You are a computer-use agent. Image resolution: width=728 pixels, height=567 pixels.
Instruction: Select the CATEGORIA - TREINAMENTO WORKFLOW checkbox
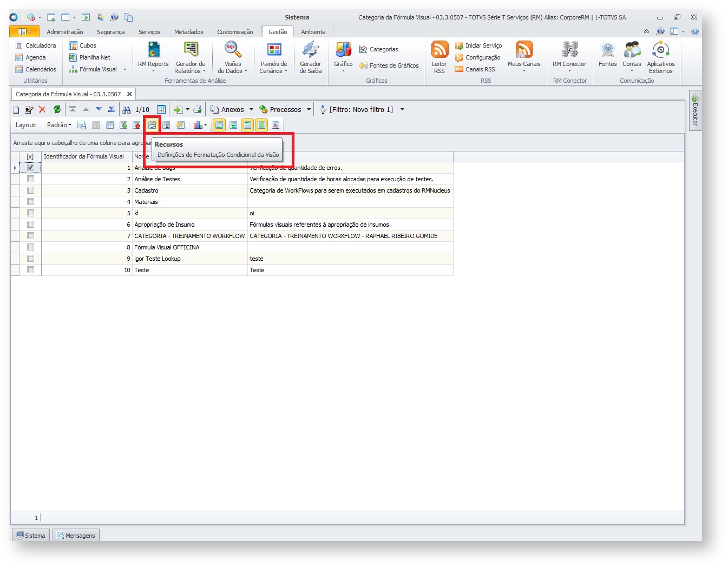tap(30, 236)
